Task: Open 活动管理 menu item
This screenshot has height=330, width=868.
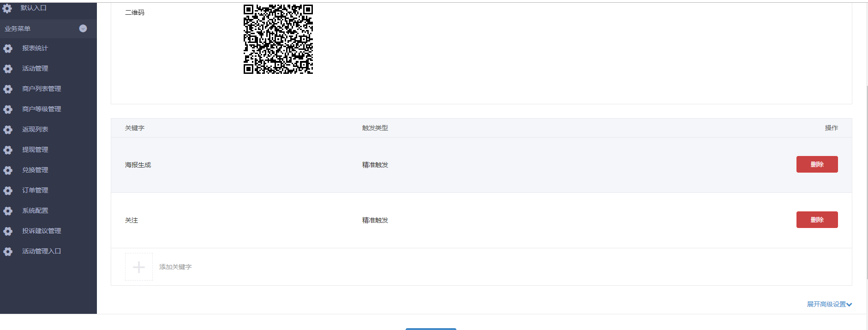Action: (x=35, y=68)
